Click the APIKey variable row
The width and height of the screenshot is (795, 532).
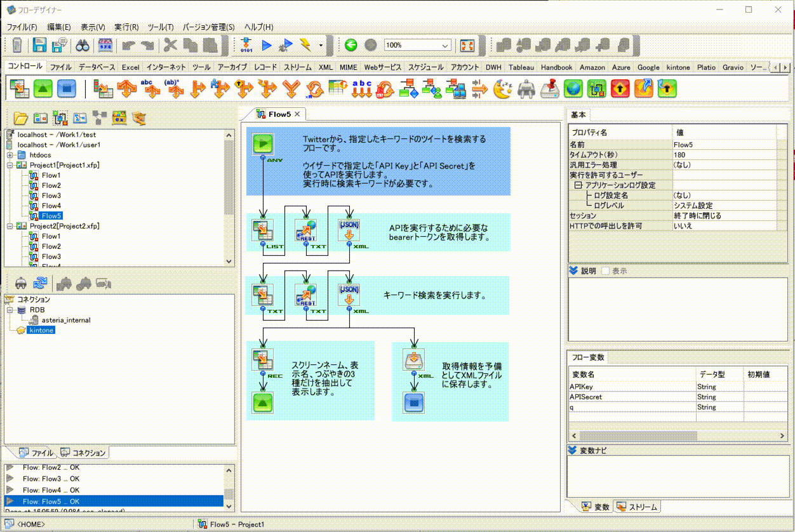pos(679,387)
